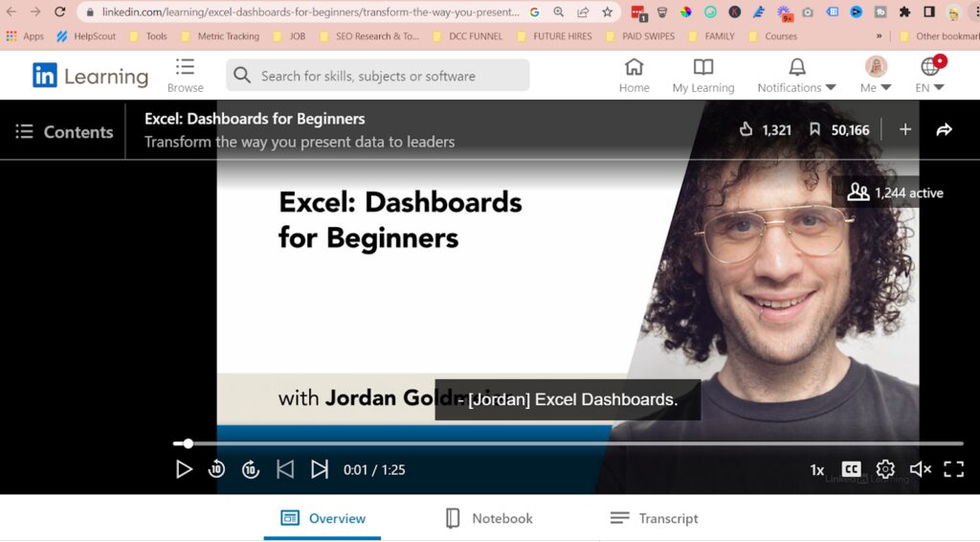Open the PAID SWIPES bookmarks folder
Image resolution: width=980 pixels, height=542 pixels.
[x=640, y=36]
